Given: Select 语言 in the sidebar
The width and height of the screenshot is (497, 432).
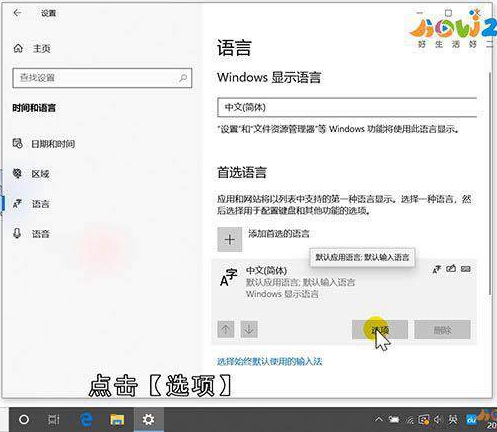Looking at the screenshot, I should (31, 204).
